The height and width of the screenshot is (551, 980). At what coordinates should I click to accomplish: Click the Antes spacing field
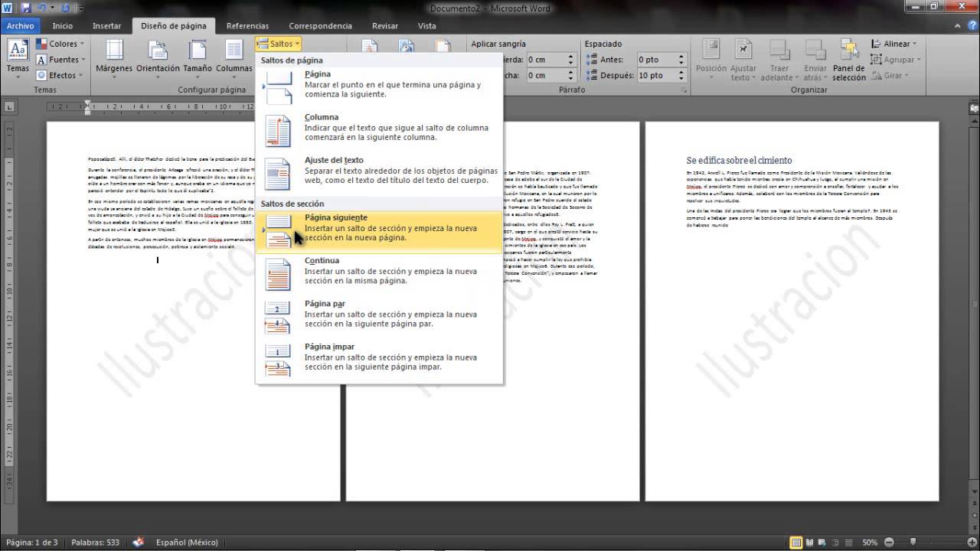point(661,59)
